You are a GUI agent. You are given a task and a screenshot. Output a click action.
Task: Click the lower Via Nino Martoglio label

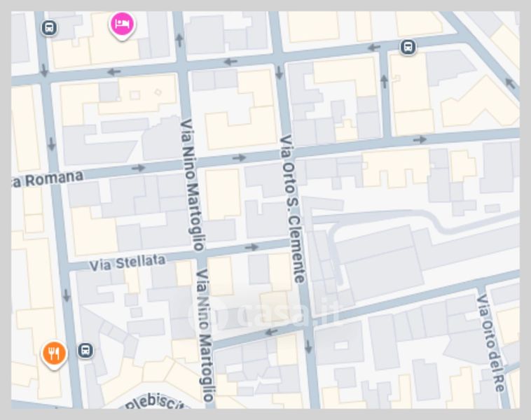pos(205,335)
